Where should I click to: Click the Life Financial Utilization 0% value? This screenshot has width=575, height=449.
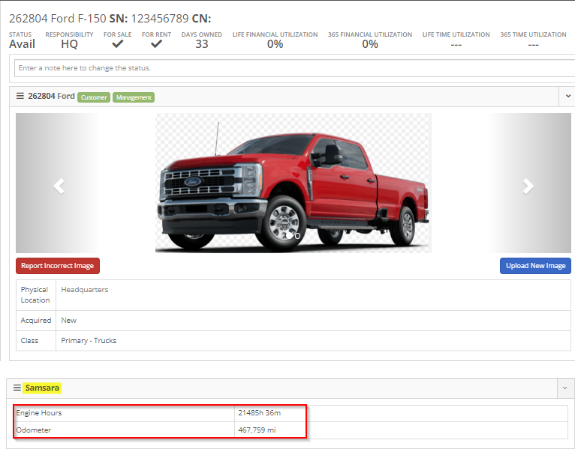pyautogui.click(x=275, y=44)
